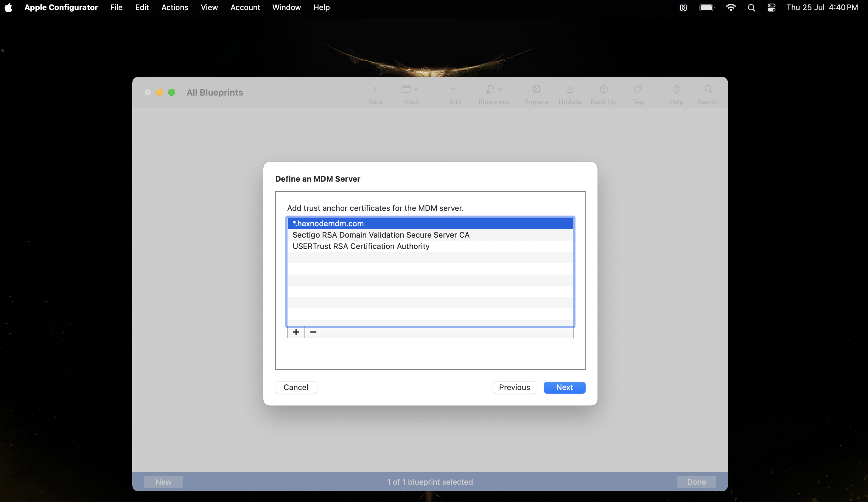Open the File menu
The image size is (868, 502).
coord(116,7)
